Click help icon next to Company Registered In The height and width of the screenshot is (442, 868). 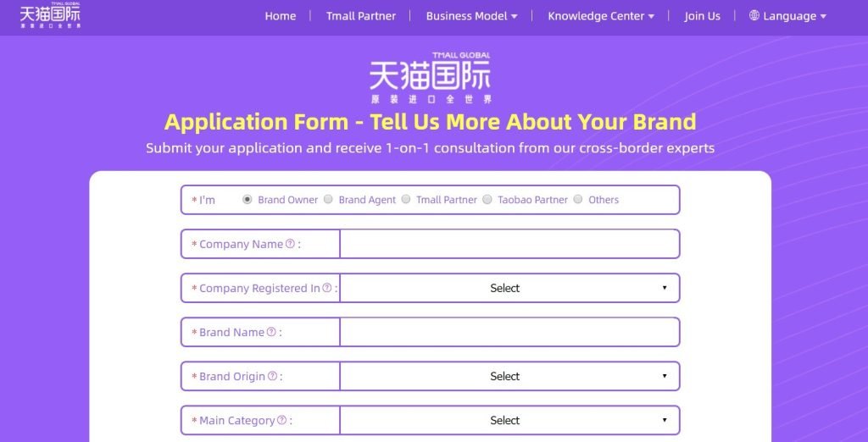coord(327,288)
